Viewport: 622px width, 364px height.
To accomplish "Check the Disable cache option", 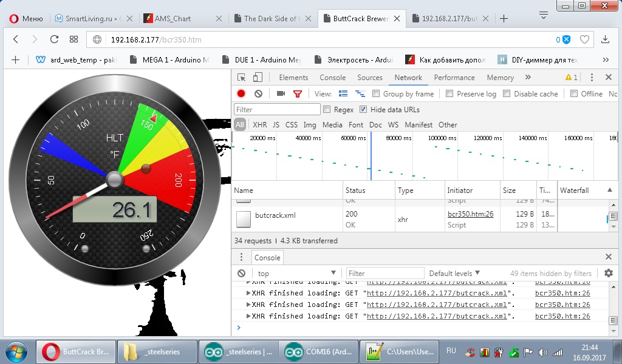I will pyautogui.click(x=507, y=94).
